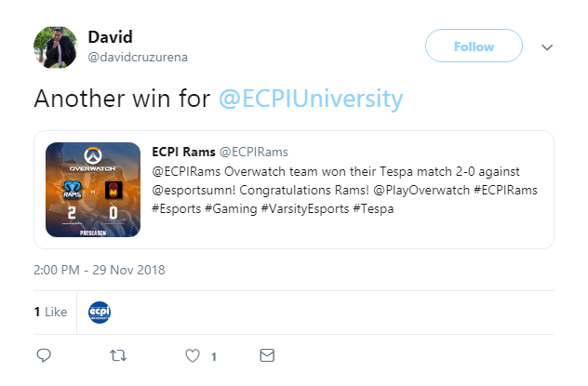Retweet this tweet using the retweet icon
The width and height of the screenshot is (588, 386).
(118, 355)
